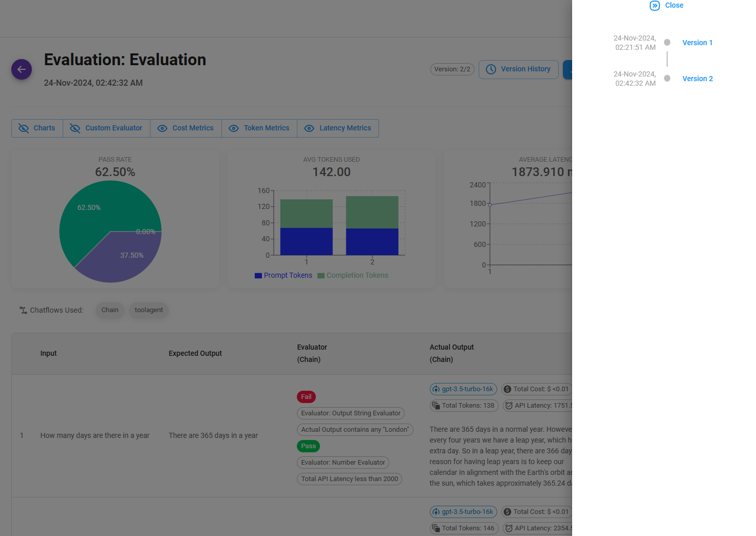Image resolution: width=756 pixels, height=536 pixels.
Task: Click the Version: 2/2 chip
Action: point(452,69)
